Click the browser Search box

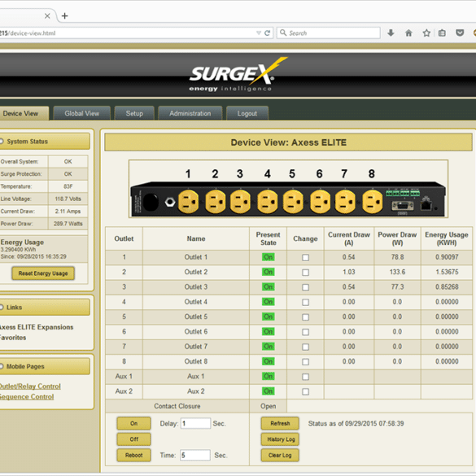329,33
